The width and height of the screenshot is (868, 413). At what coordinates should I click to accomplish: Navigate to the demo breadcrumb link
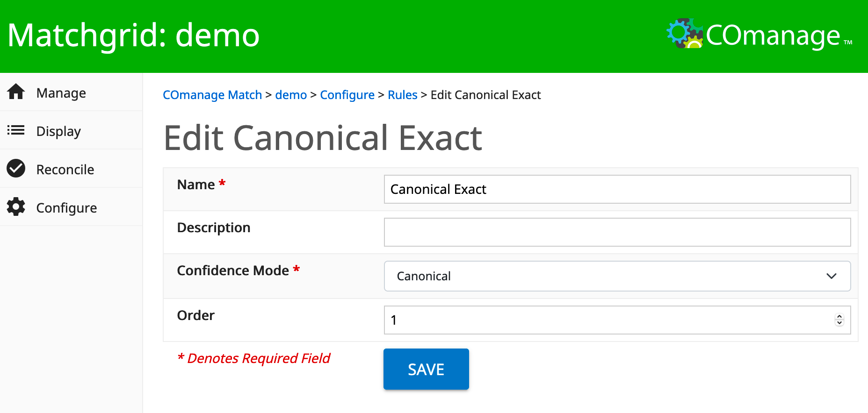pos(291,95)
